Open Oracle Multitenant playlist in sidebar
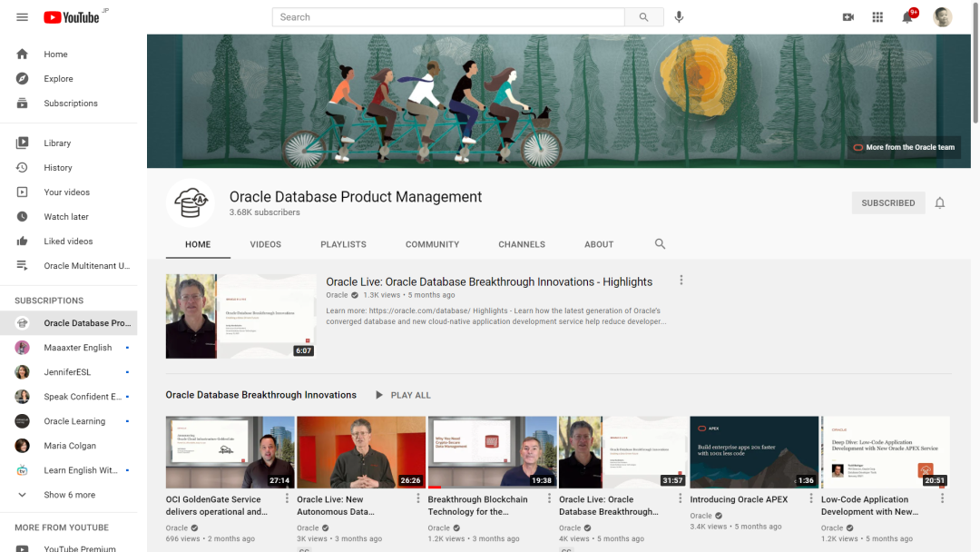 69,266
